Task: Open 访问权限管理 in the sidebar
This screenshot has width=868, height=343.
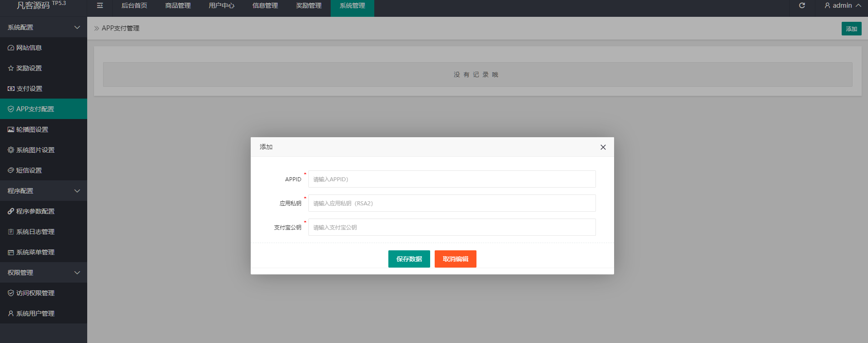Action: coord(44,293)
